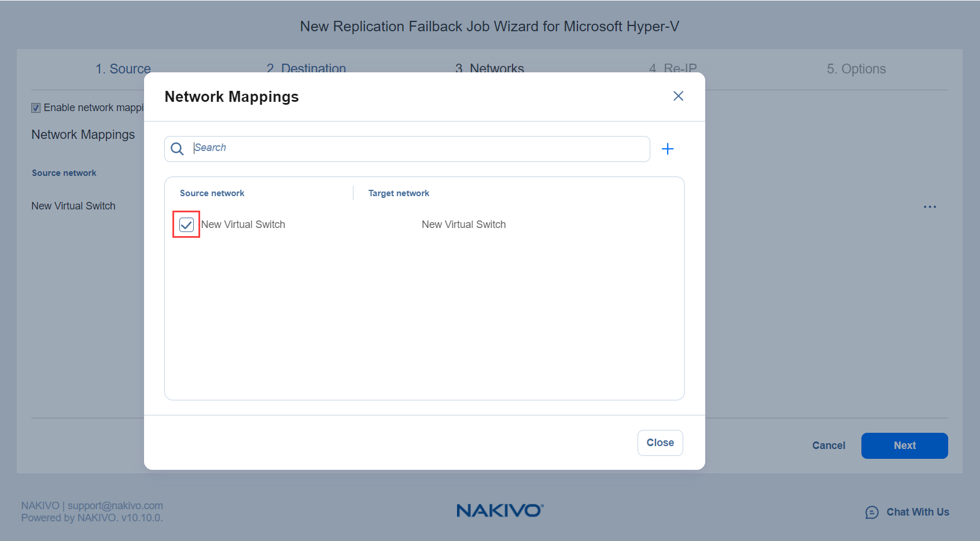Go to the 1. Source step
This screenshot has height=541, width=980.
123,69
